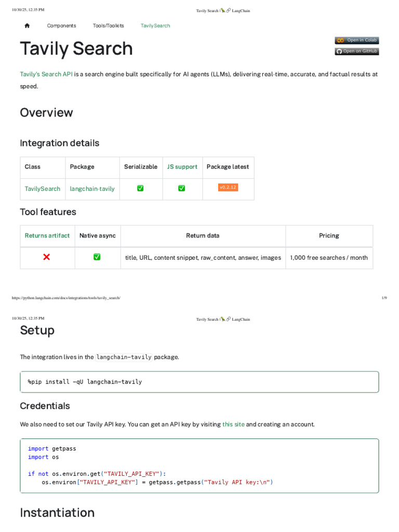399x532 pixels.
Task: Open Tools/Toolkits breadcrumb
Action: click(x=108, y=26)
